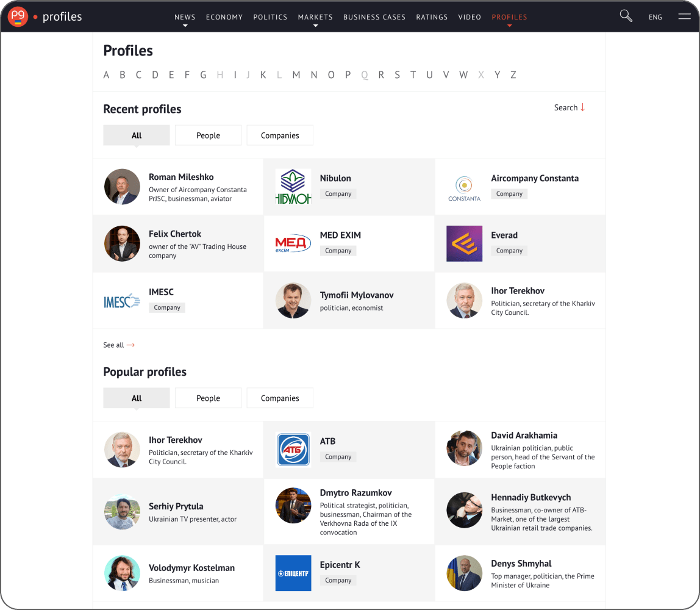
Task: Open Roman Mileshko's profile photo
Action: (122, 187)
